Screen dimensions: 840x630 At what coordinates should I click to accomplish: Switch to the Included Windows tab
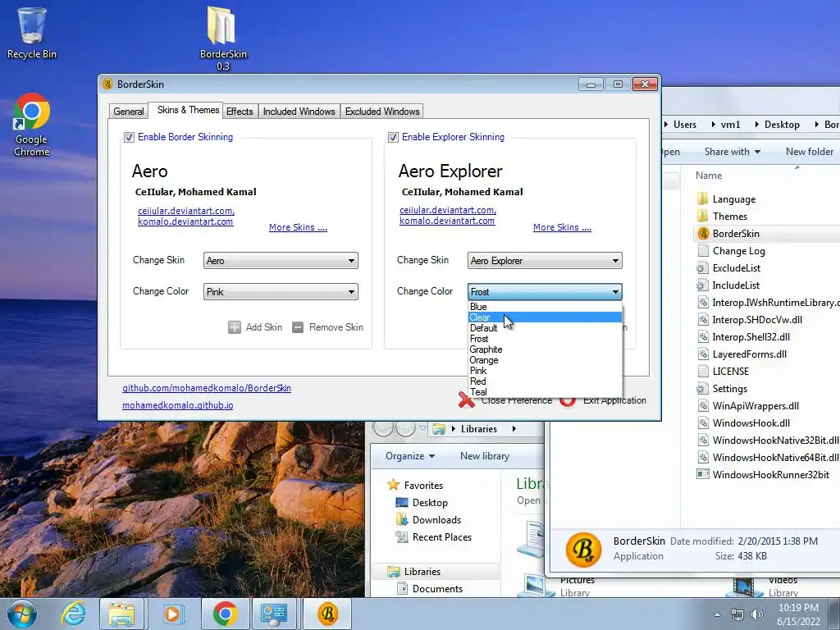(x=299, y=112)
